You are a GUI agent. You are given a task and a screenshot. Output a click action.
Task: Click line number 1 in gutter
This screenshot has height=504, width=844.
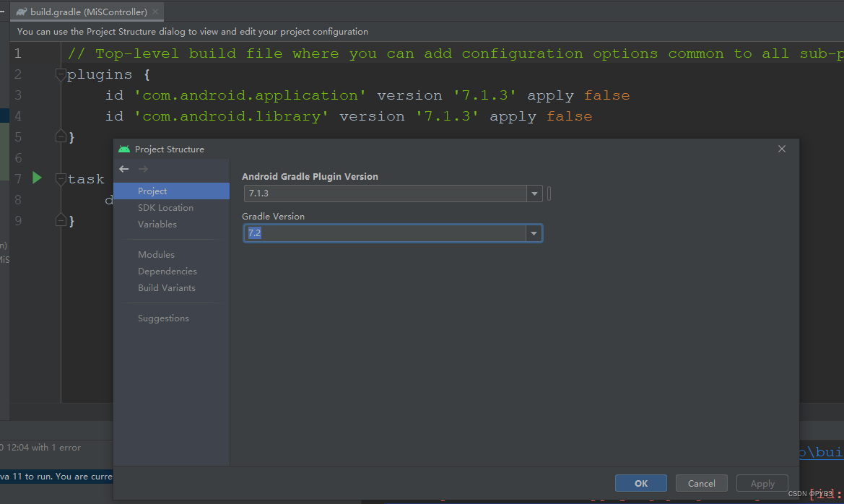[18, 53]
